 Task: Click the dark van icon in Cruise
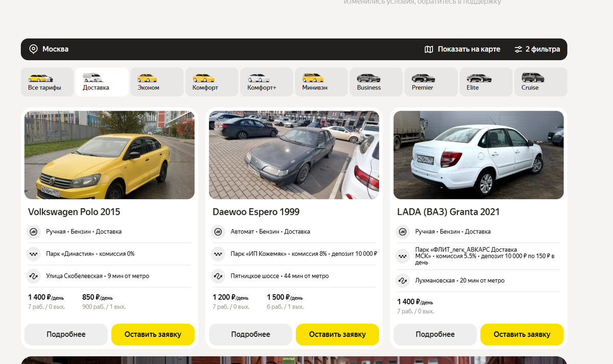[x=533, y=78]
